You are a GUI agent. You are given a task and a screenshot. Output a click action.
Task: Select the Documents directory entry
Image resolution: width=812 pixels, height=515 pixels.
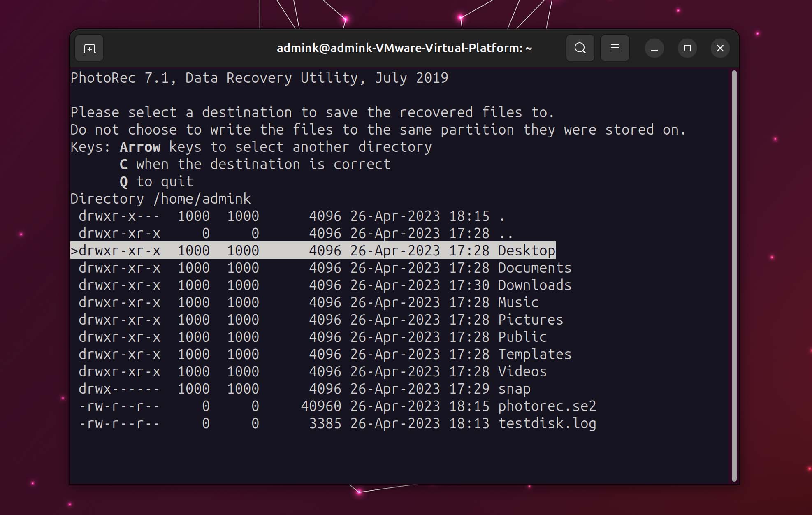coord(325,268)
